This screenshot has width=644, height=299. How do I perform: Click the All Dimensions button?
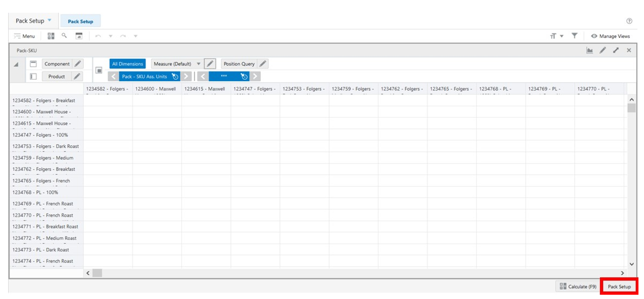click(x=127, y=64)
